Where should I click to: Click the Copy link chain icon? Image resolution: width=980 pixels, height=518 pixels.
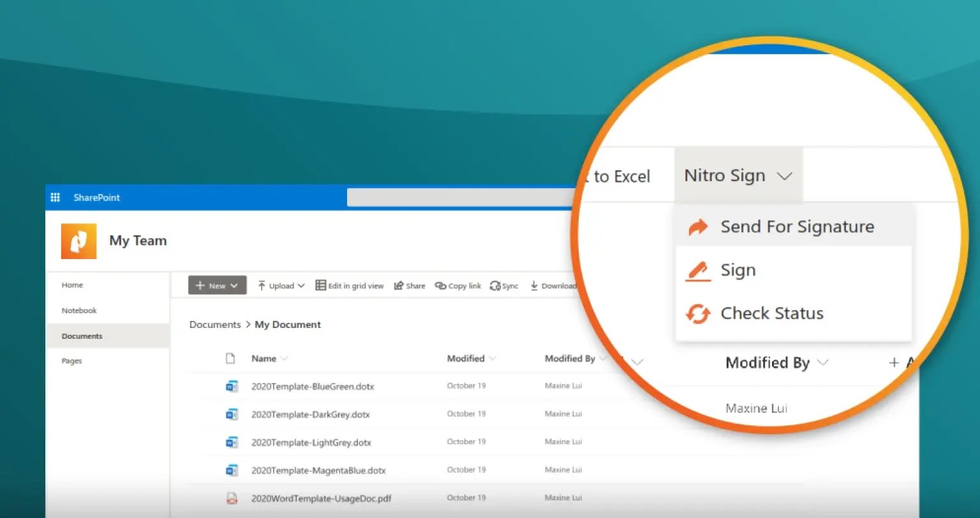tap(440, 286)
